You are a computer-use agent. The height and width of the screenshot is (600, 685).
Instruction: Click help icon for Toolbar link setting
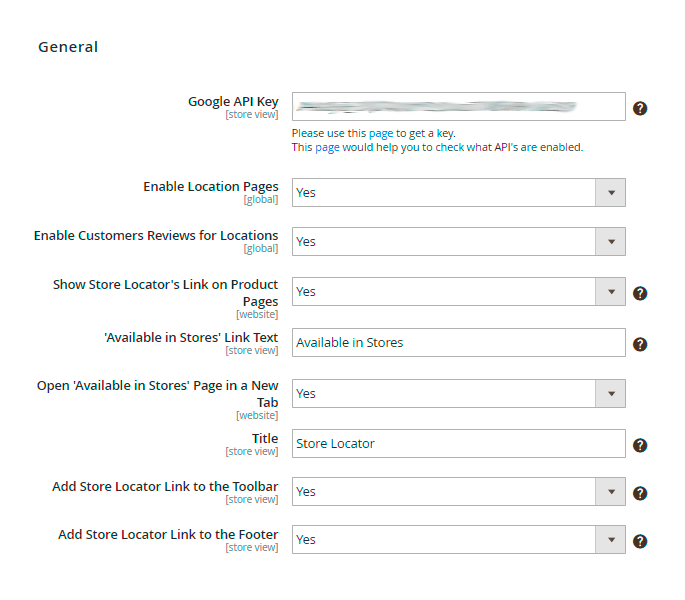pos(640,493)
